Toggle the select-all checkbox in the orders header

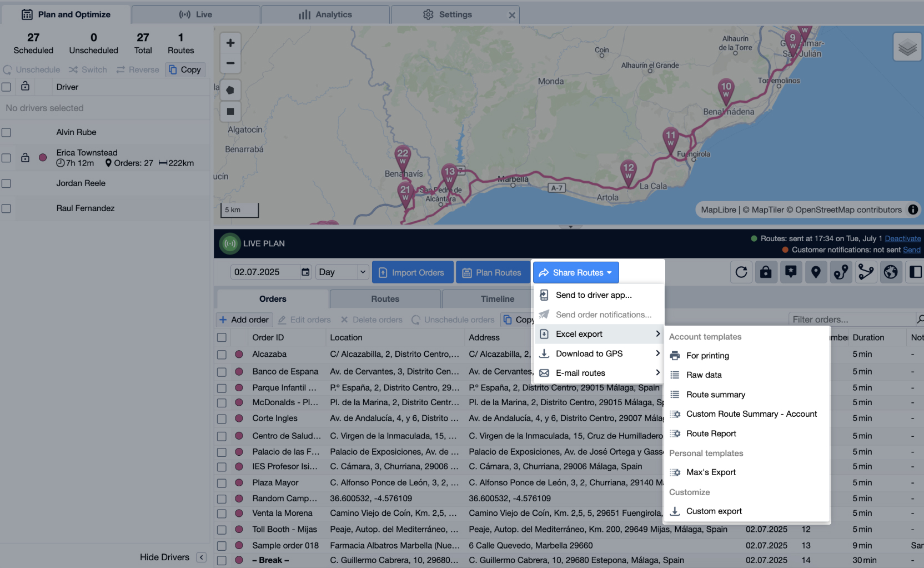(x=222, y=337)
